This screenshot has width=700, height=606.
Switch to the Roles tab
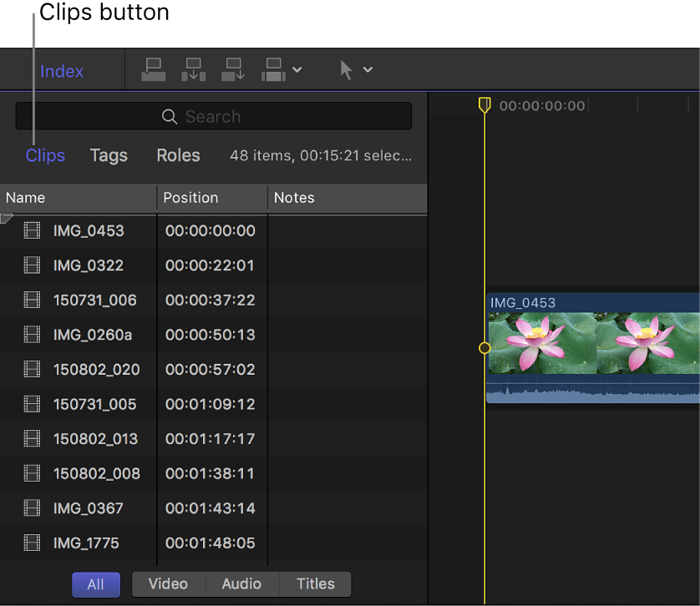click(178, 155)
